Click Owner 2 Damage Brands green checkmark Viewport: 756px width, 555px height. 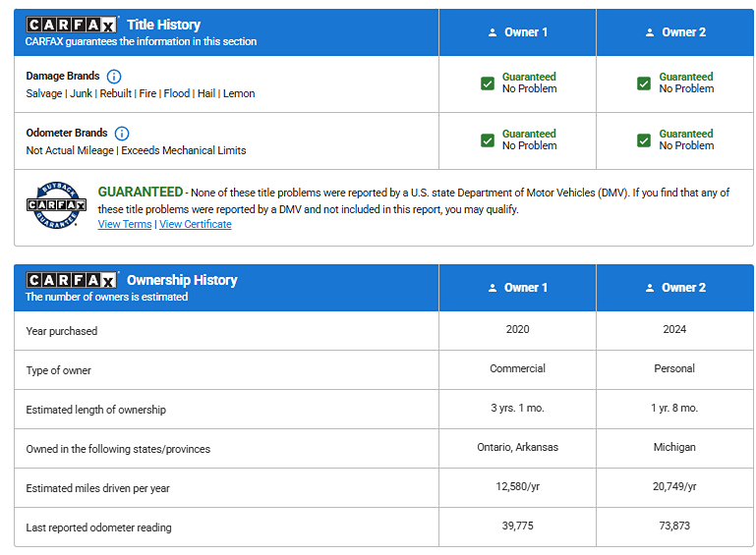pyautogui.click(x=644, y=83)
